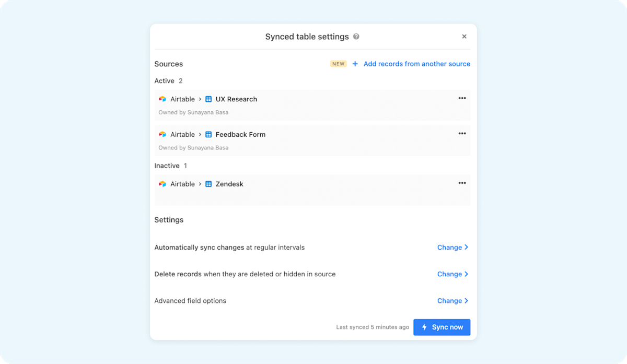This screenshot has width=627, height=364.
Task: Expand the Change option for automatic sync intervals
Action: point(452,247)
